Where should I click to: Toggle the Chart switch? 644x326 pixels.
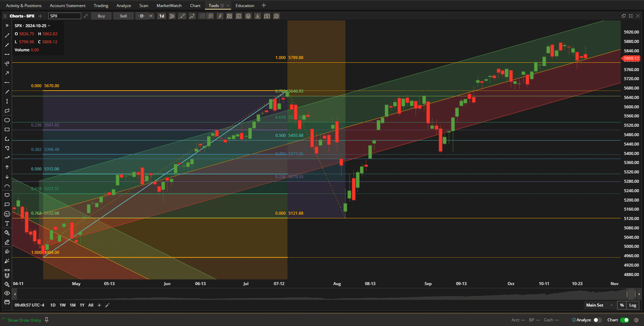tap(625, 320)
